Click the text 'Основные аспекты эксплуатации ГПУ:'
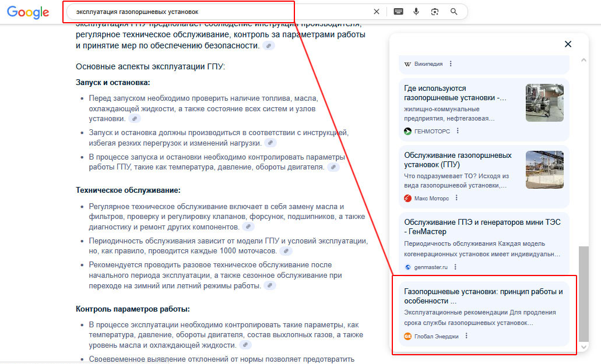Screen dimensions: 601x364 [x=150, y=66]
